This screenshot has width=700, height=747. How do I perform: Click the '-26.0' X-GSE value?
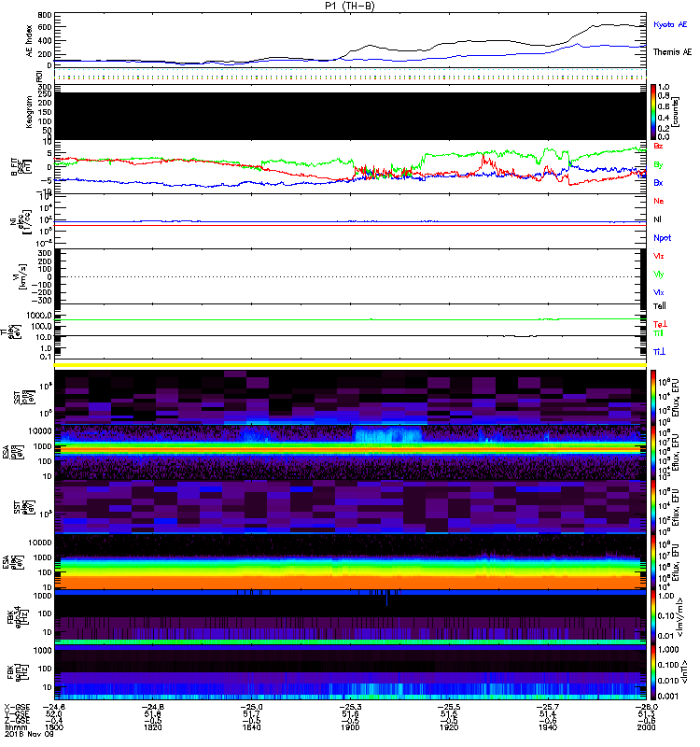[x=646, y=708]
